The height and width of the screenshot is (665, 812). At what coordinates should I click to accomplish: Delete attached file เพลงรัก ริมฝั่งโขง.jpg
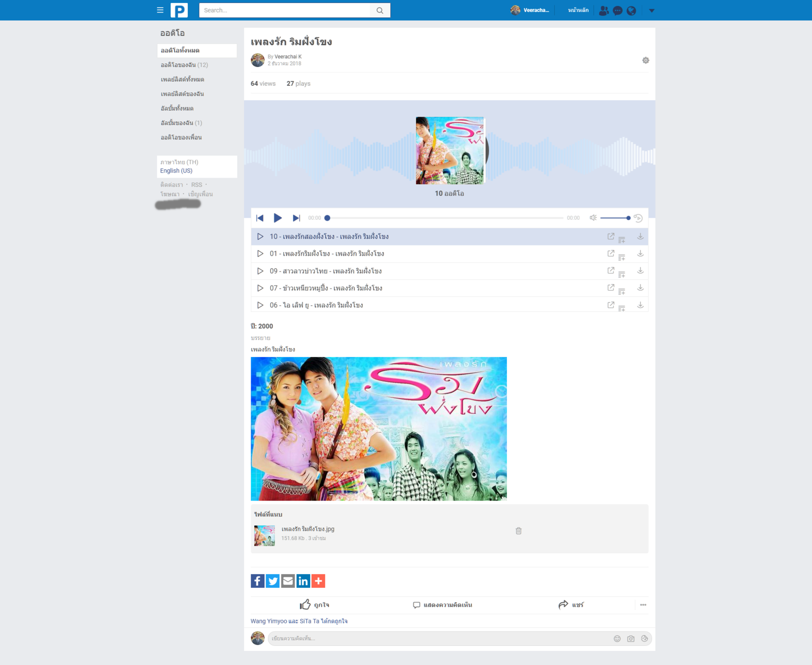[519, 531]
